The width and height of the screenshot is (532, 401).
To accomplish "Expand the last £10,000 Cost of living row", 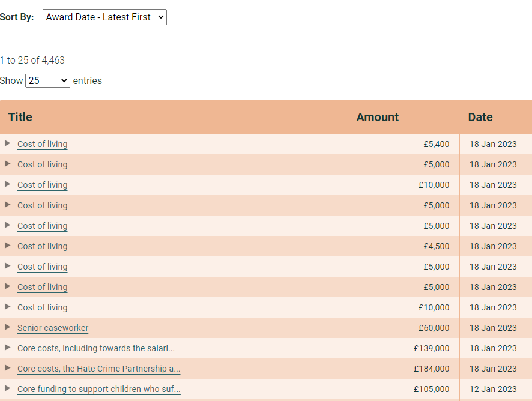I will tap(7, 307).
